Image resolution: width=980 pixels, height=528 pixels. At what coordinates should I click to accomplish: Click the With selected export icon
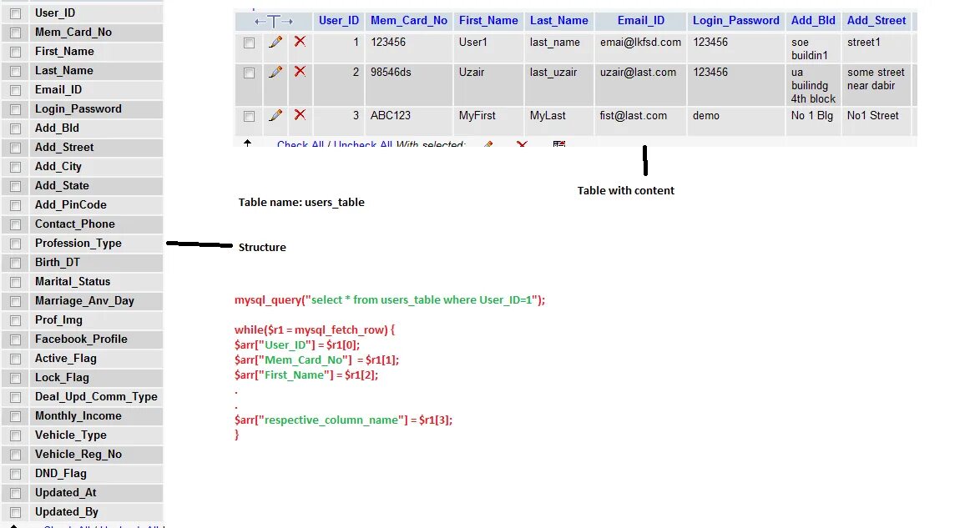tap(559, 144)
